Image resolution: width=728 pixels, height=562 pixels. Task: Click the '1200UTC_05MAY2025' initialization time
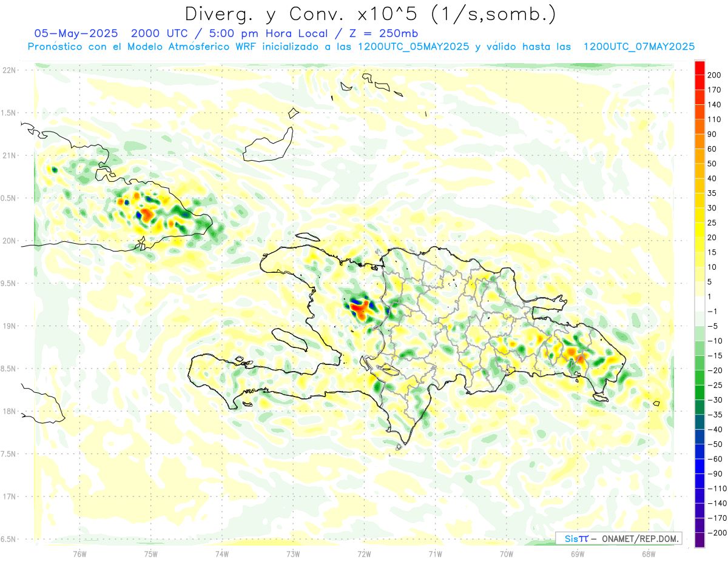414,47
